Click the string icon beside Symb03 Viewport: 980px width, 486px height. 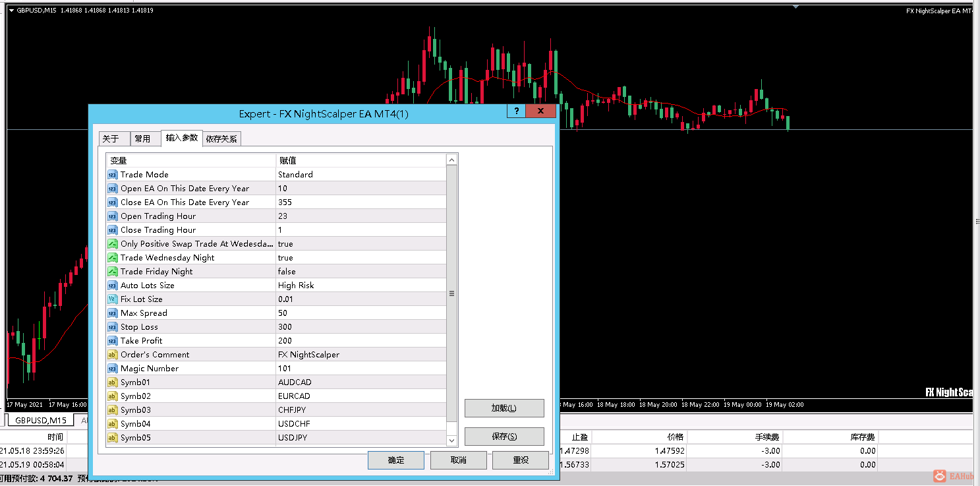tap(113, 410)
